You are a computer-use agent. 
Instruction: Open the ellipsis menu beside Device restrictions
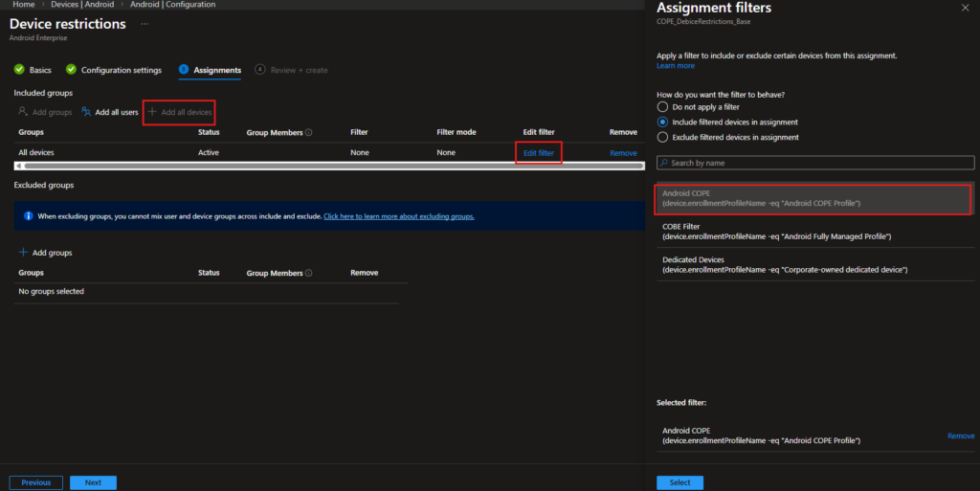point(144,23)
